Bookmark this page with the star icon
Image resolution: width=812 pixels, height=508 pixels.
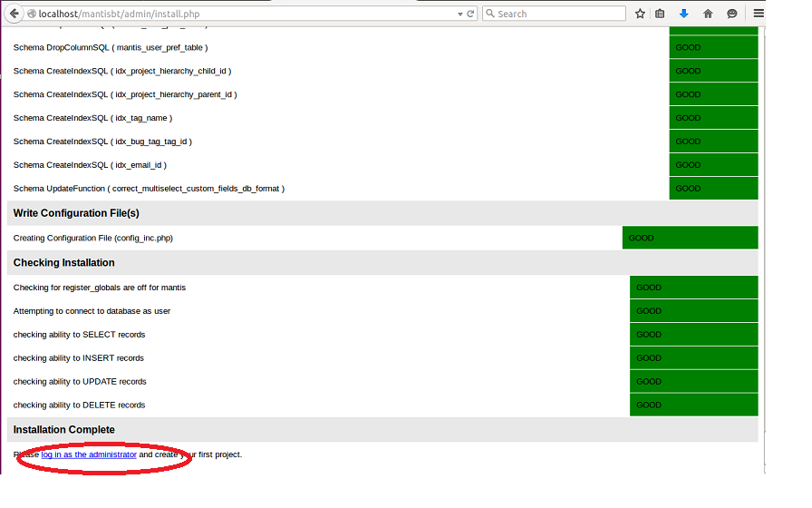tap(640, 14)
